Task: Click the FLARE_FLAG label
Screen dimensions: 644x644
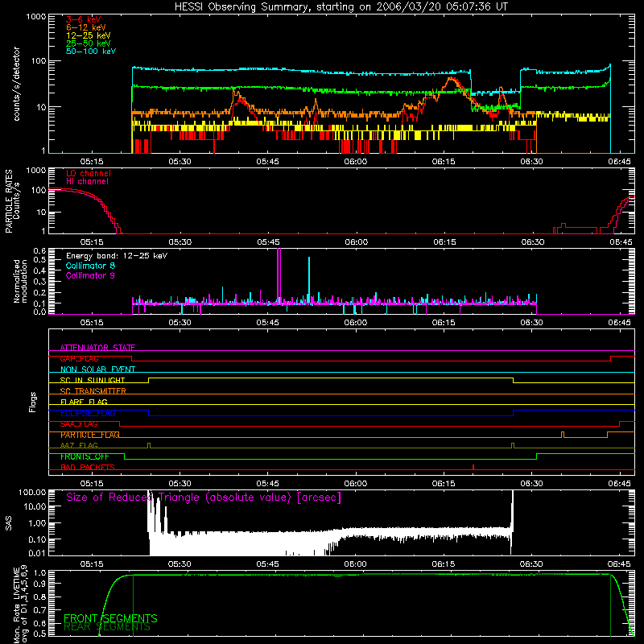Action: (84, 402)
